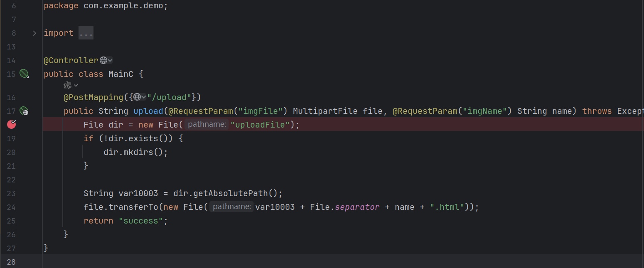Expand the folded import block chevron
The image size is (644, 268).
34,33
